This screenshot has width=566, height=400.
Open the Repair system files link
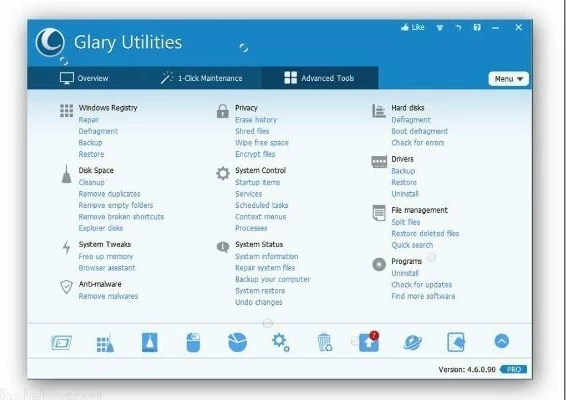click(x=265, y=268)
